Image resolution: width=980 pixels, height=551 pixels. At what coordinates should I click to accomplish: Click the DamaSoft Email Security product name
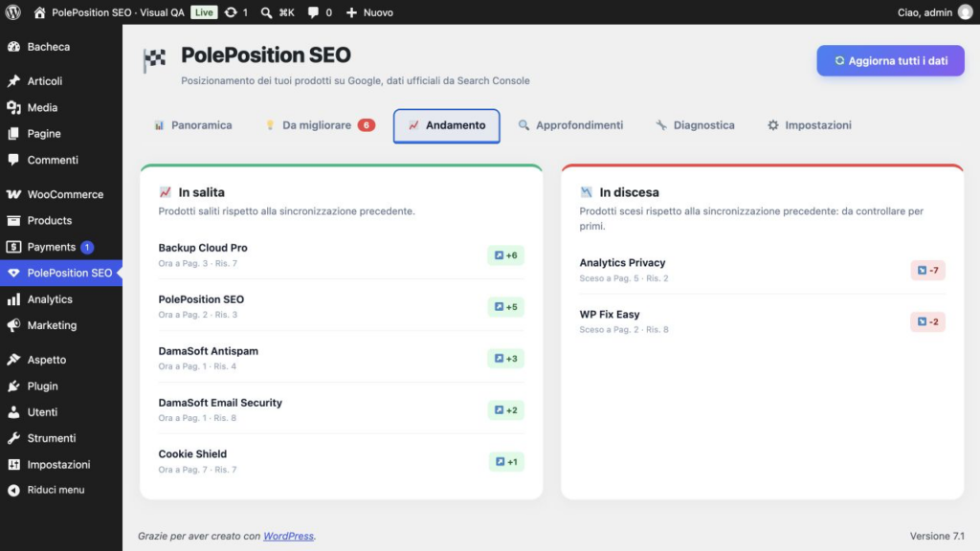pos(220,403)
